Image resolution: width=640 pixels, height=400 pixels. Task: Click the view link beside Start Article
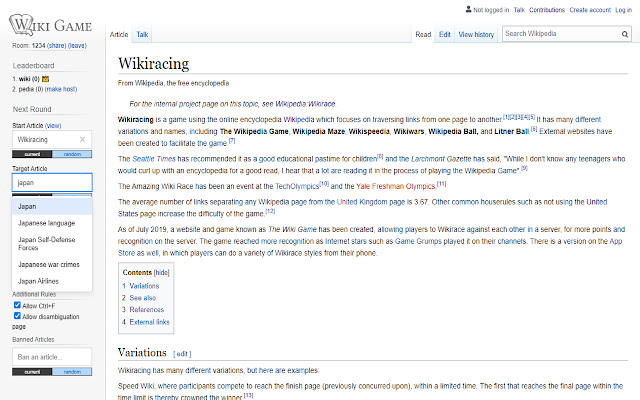coord(53,126)
